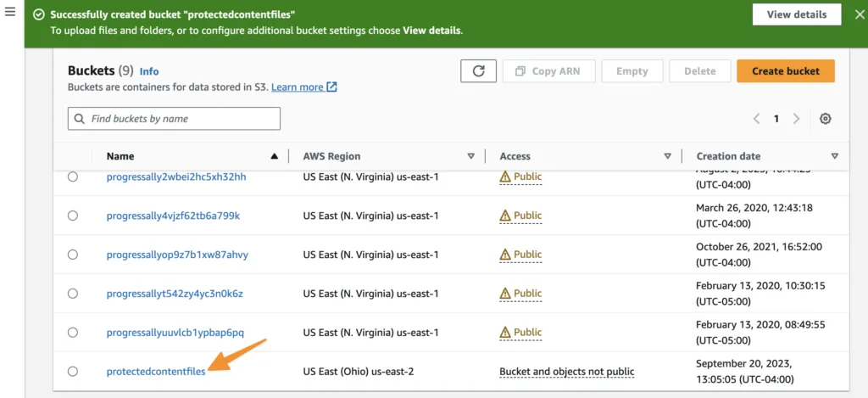Click Public access label for progressallyop9z7b1xw87ahvy

pyautogui.click(x=521, y=255)
